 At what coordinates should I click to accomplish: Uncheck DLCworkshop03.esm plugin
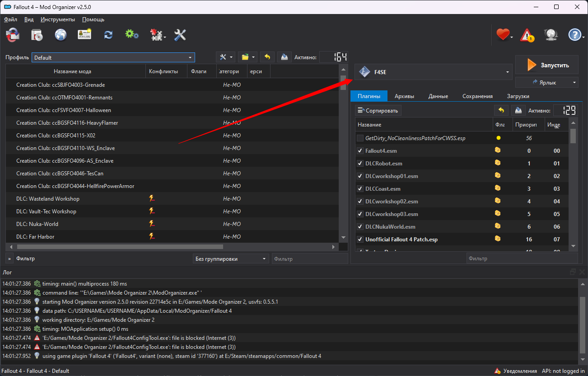[360, 214]
